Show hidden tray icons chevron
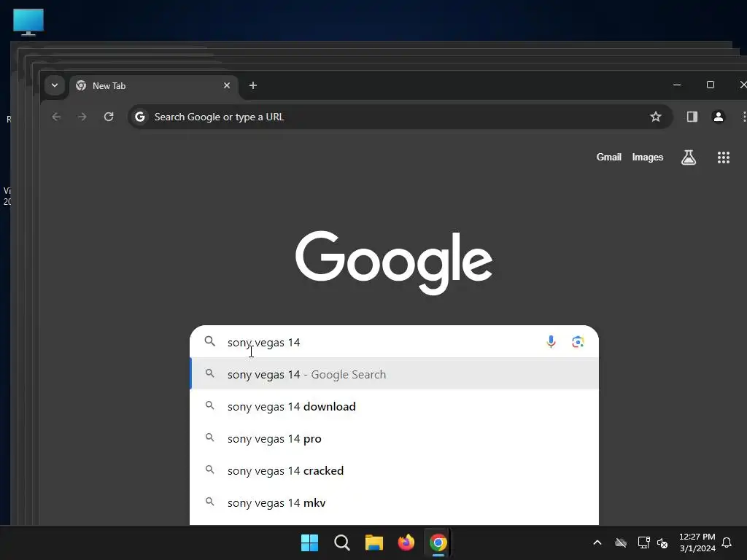 click(597, 542)
